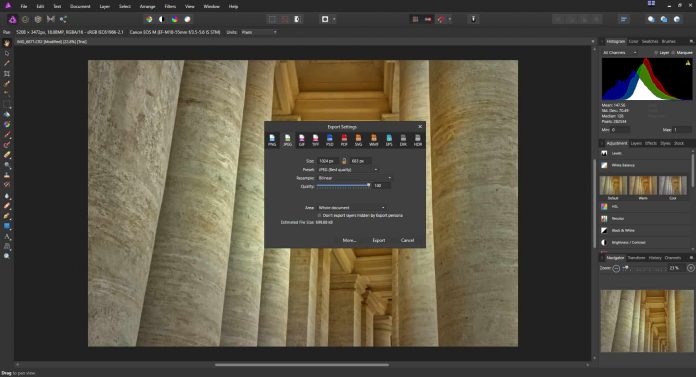The width and height of the screenshot is (696, 377).
Task: Switch to the Photo persona icon
Action: tap(12, 19)
